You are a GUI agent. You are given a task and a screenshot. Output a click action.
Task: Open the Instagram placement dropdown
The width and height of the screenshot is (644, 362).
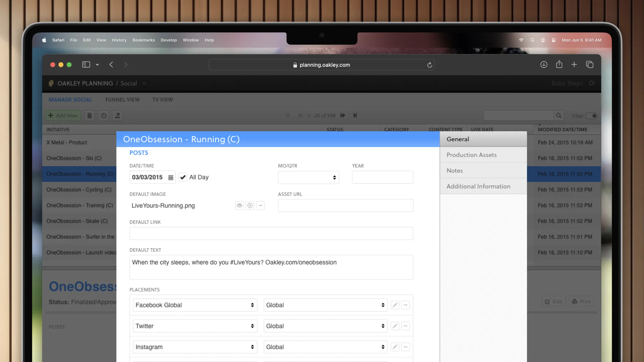click(x=195, y=347)
